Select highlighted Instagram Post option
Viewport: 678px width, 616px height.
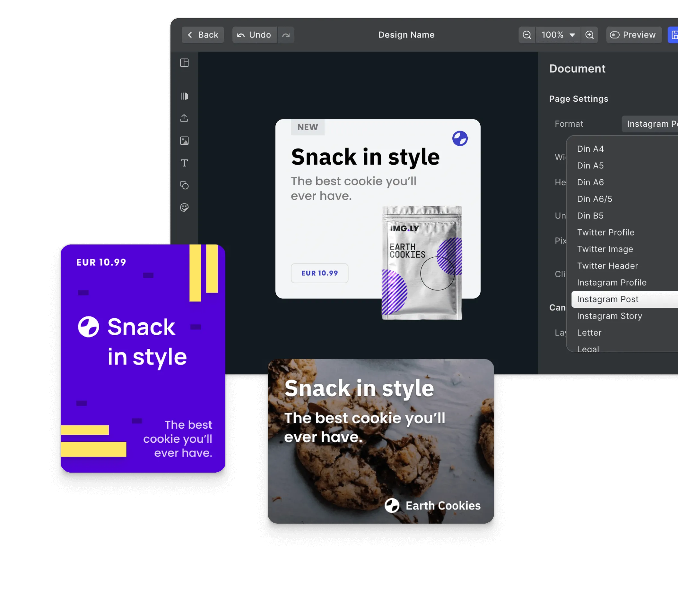[x=624, y=299]
